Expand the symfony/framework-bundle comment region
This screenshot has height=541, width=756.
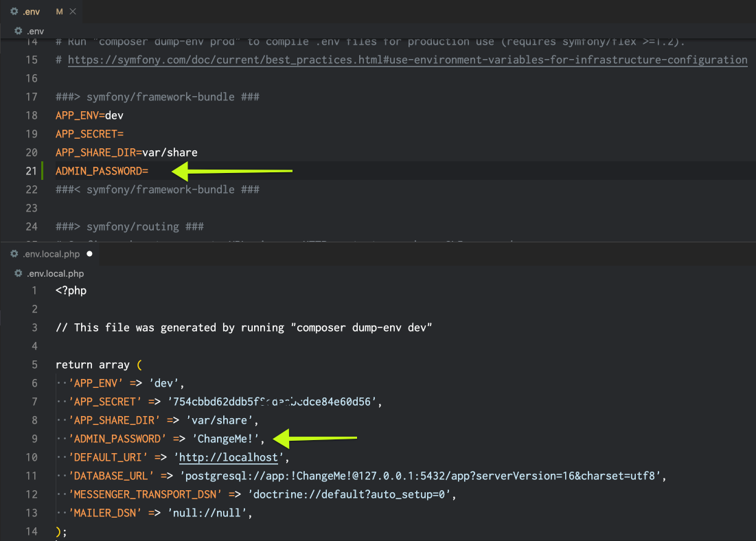pos(158,96)
